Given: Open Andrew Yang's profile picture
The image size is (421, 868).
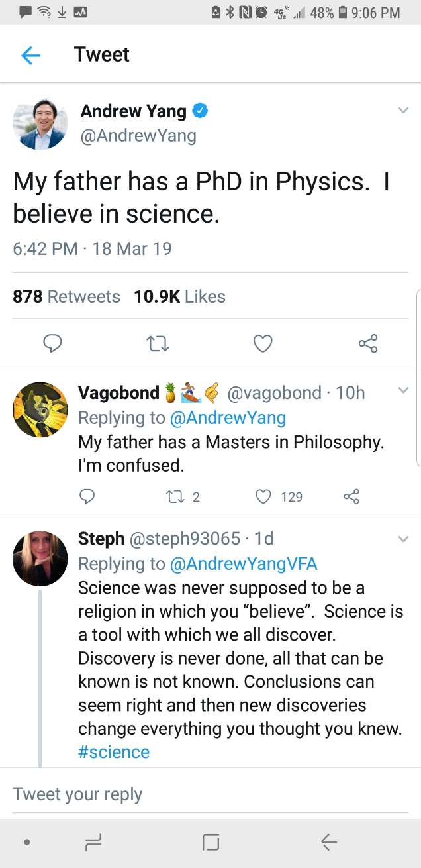Looking at the screenshot, I should [x=40, y=124].
